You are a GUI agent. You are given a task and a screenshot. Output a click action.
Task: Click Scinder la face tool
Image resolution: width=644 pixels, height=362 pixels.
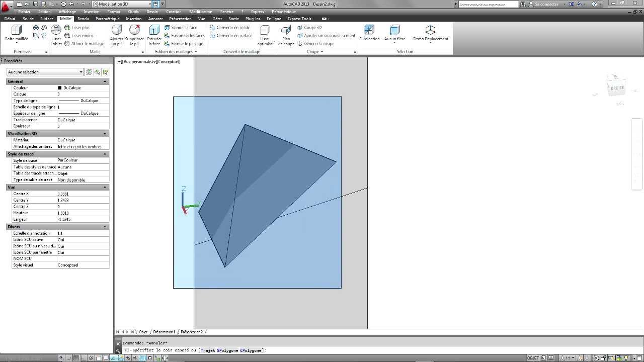point(181,28)
